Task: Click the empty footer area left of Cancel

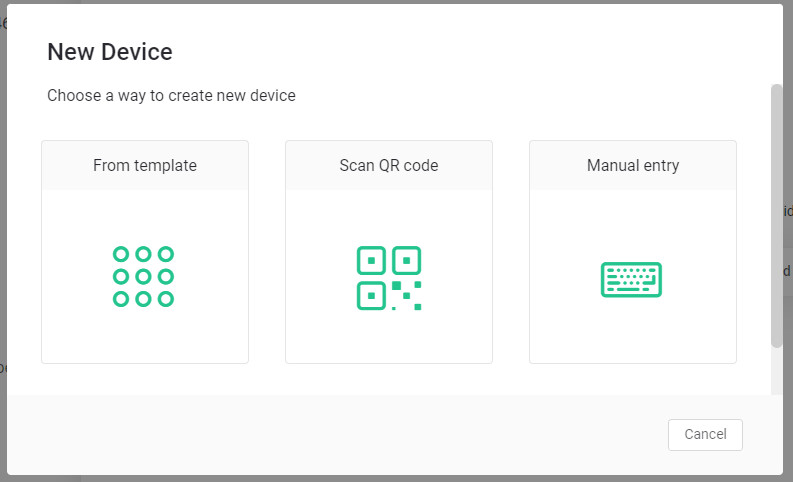Action: tap(330, 434)
